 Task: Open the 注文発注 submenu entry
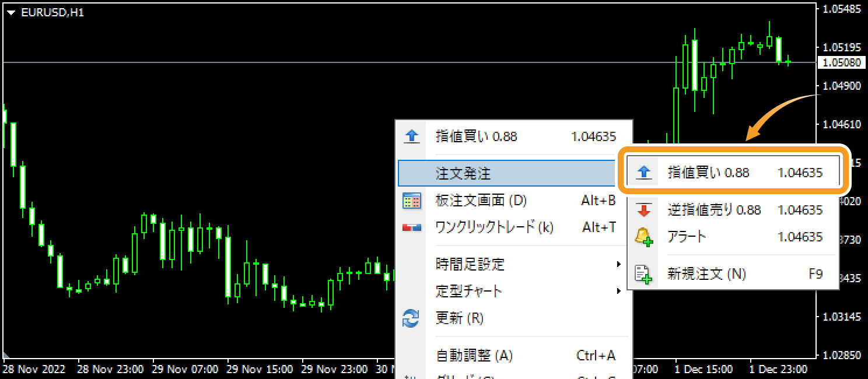pos(508,173)
